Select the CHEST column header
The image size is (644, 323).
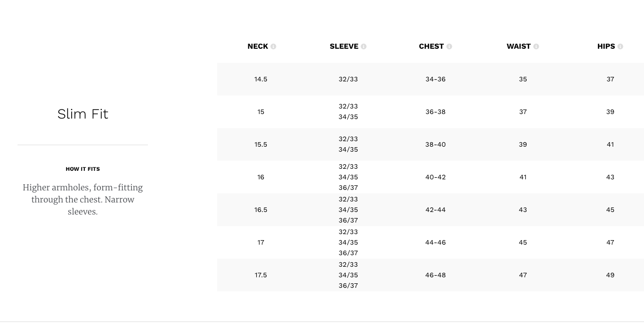(x=431, y=46)
